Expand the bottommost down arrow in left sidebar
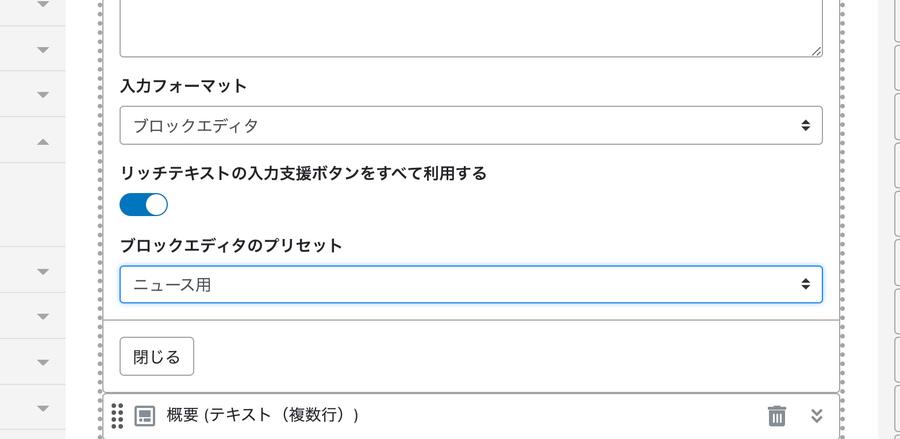The height and width of the screenshot is (439, 900). pos(43,408)
